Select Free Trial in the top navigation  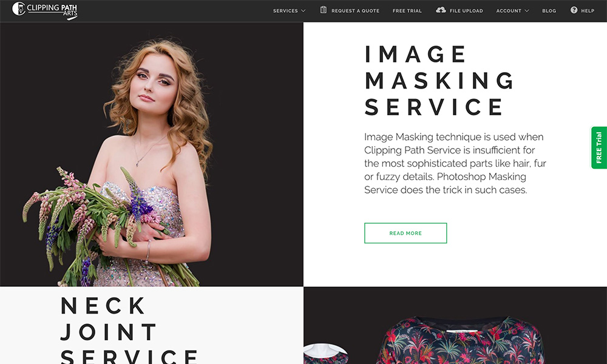point(407,11)
